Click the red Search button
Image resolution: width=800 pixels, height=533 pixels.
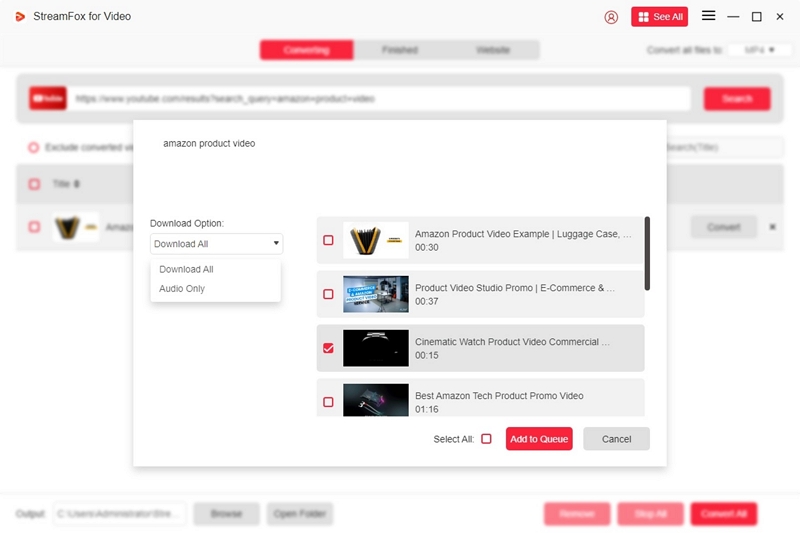pos(737,98)
